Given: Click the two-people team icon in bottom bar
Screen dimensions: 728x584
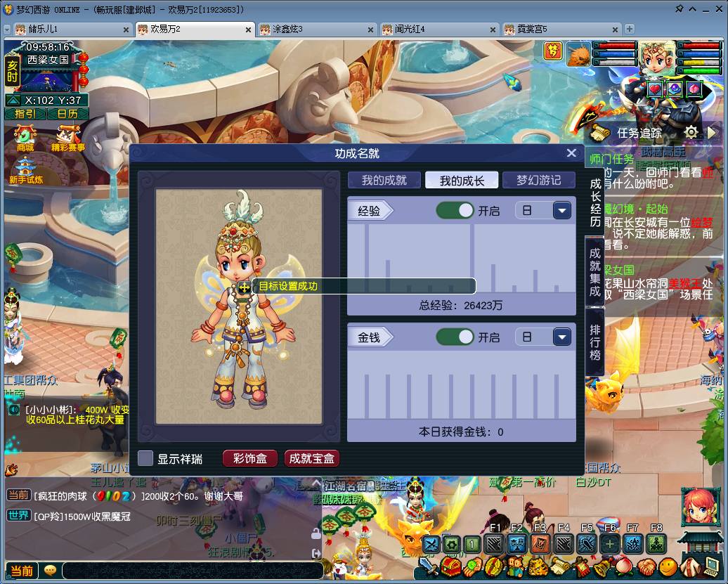Looking at the screenshot, I should (x=516, y=567).
